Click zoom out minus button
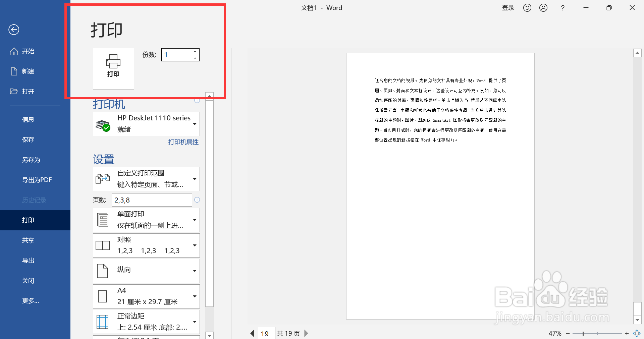The width and height of the screenshot is (644, 339). click(x=568, y=333)
